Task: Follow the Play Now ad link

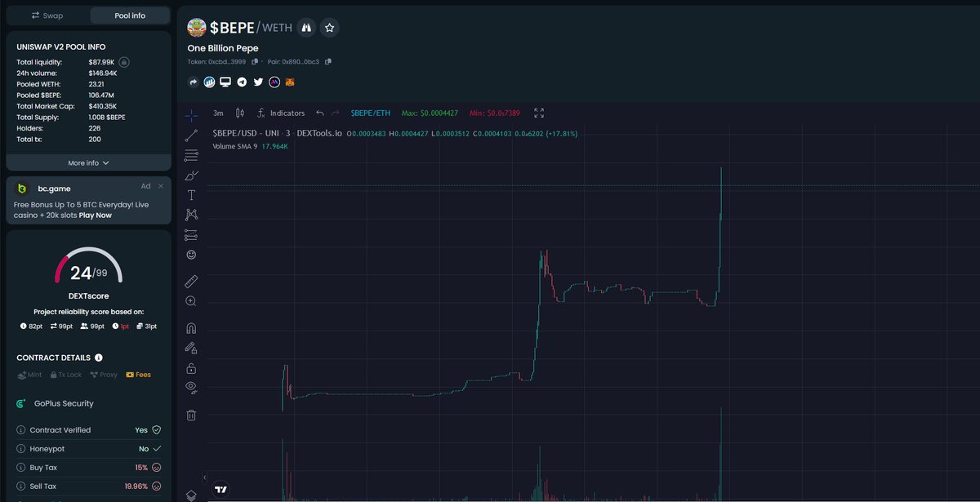Action: [96, 215]
